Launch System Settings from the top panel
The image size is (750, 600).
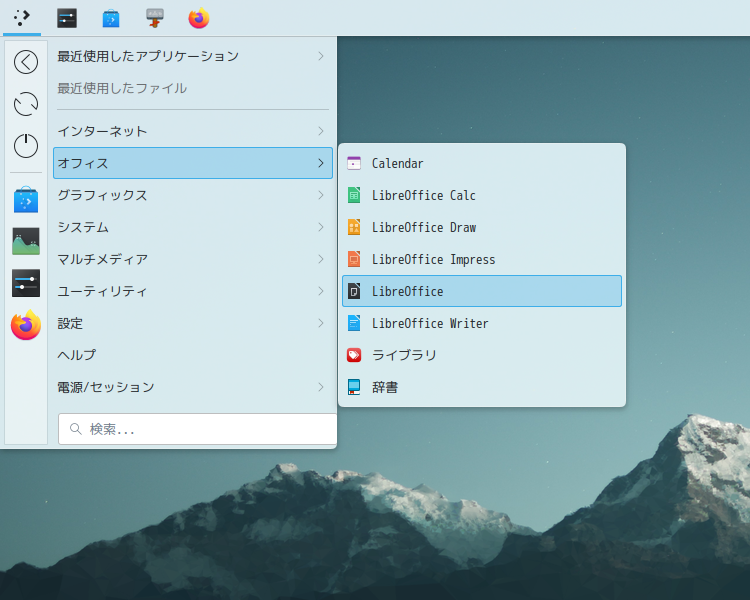click(67, 18)
